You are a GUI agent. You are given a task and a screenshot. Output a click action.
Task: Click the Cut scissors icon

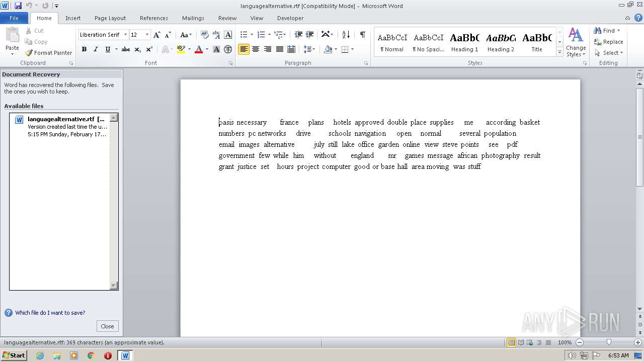[28, 31]
